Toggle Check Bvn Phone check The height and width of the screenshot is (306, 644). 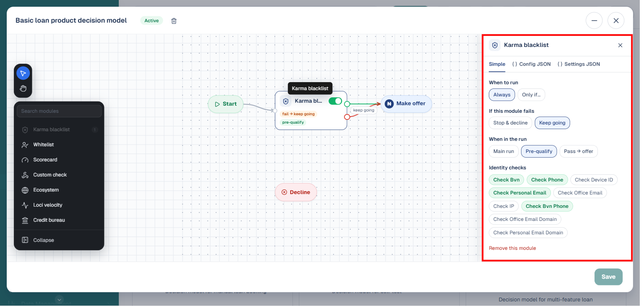coord(547,206)
